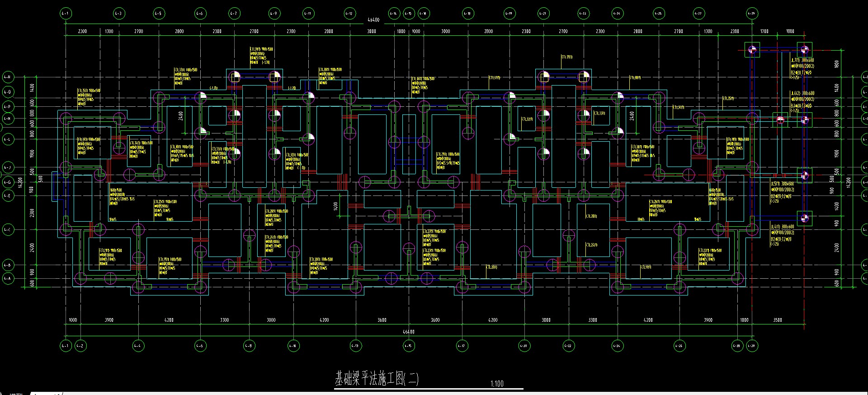This screenshot has height=395, width=868.
Task: Click the 1800 horizontal dimension text
Action: (x=790, y=31)
